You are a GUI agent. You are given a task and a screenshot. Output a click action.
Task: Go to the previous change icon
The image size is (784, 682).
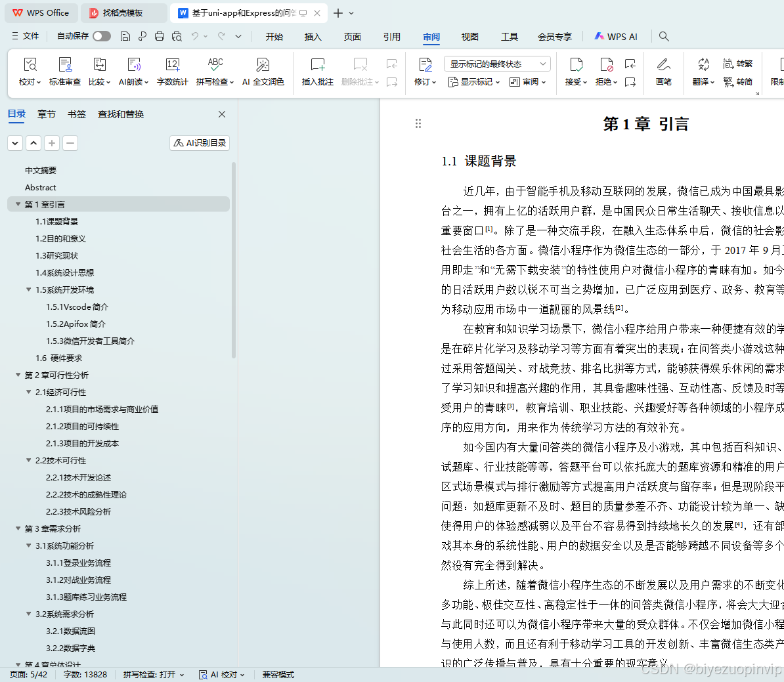[x=630, y=64]
